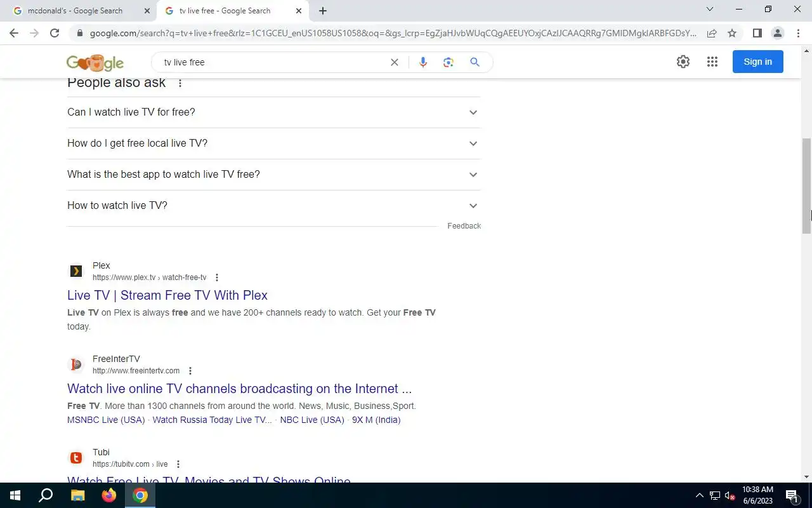Open the 9X M (India) sitelink
Image resolution: width=812 pixels, height=508 pixels.
pos(376,420)
